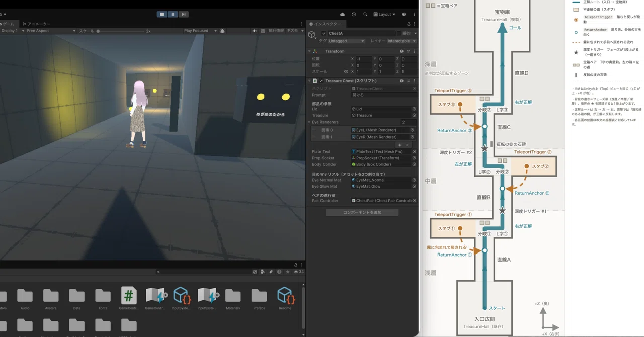Collapse the Eye Renderers array
This screenshot has width=644, height=337.
309,122
